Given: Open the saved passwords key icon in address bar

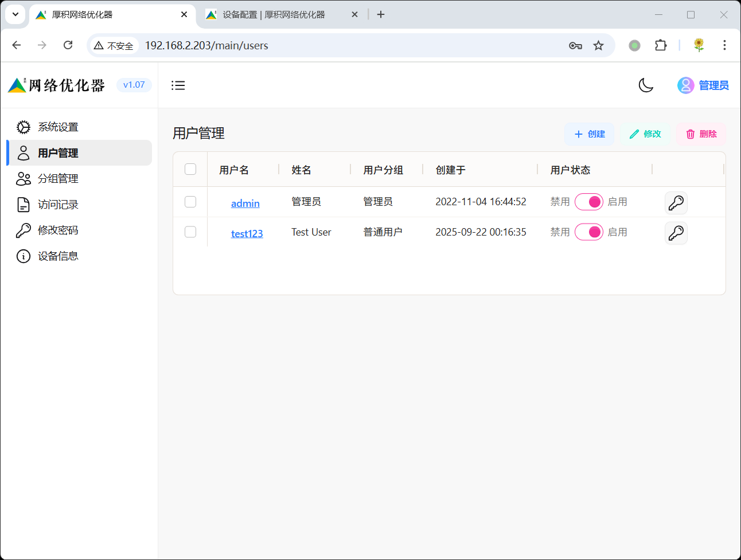Looking at the screenshot, I should 575,46.
